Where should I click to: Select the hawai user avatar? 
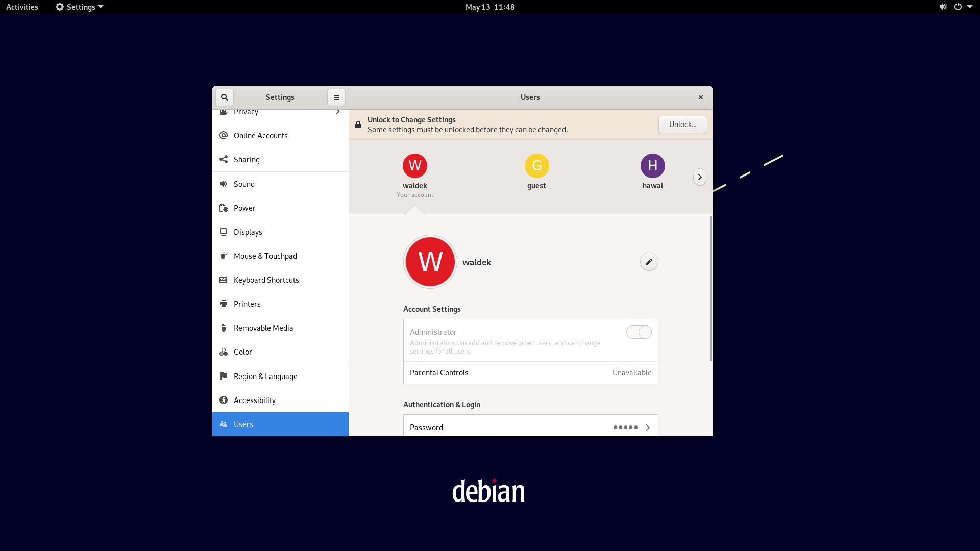coord(653,166)
